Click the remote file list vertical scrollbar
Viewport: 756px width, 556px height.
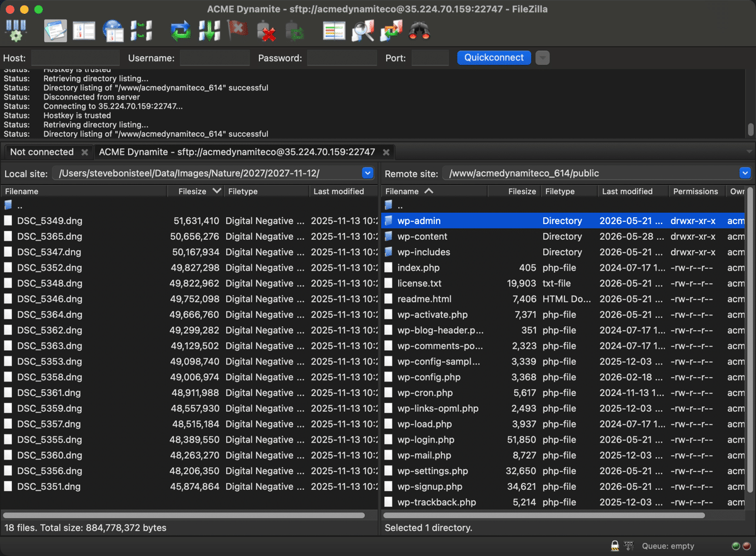(750, 340)
